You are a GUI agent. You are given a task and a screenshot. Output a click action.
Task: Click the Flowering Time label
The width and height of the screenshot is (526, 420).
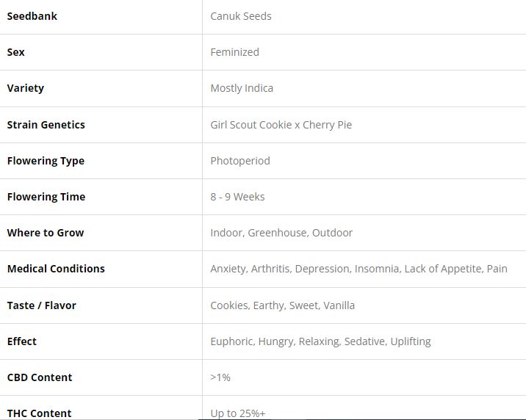coord(46,197)
